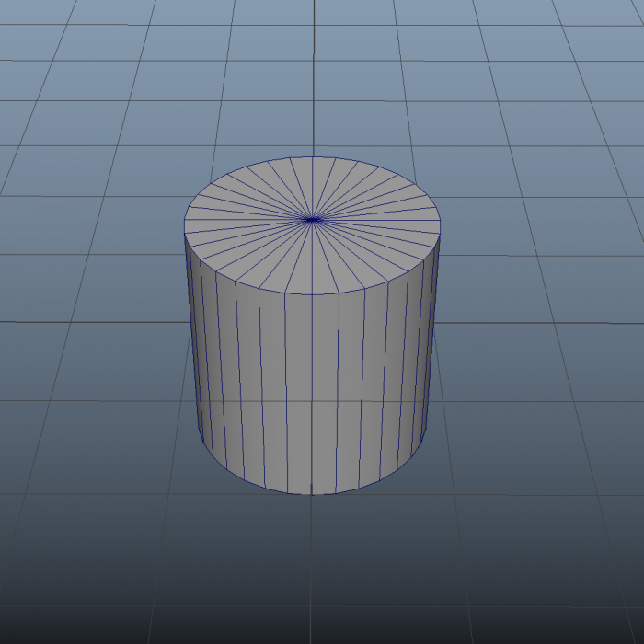The height and width of the screenshot is (644, 644).
Task: Click the front bottom rim of the cylinder
Action: coord(312,493)
